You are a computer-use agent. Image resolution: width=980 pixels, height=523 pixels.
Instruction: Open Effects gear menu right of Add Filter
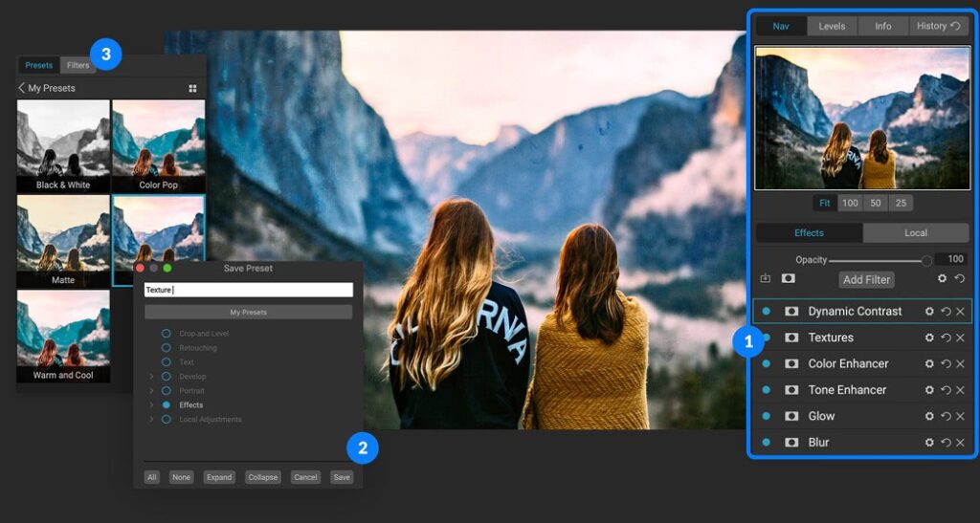pos(942,278)
